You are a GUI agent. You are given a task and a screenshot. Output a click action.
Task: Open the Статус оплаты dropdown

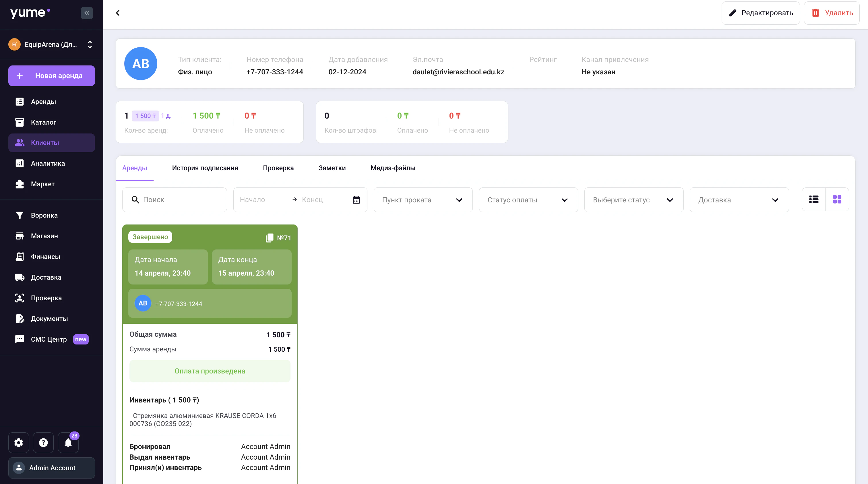[x=528, y=200]
